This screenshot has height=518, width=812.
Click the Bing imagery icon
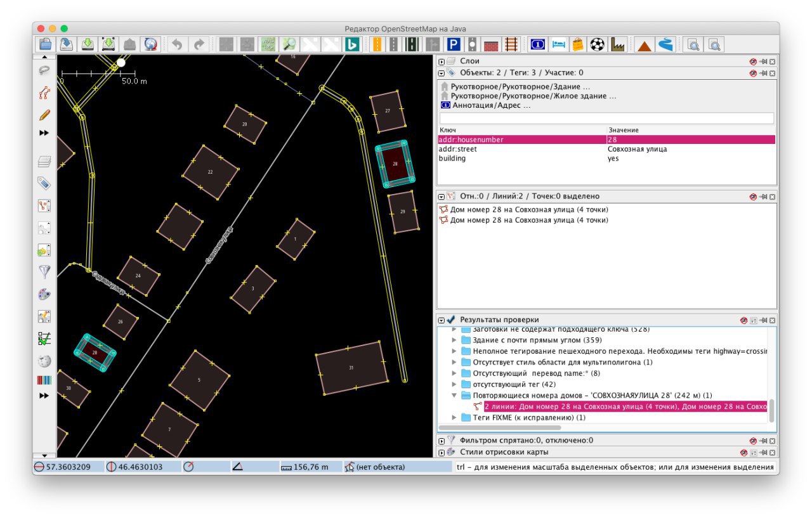(351, 44)
